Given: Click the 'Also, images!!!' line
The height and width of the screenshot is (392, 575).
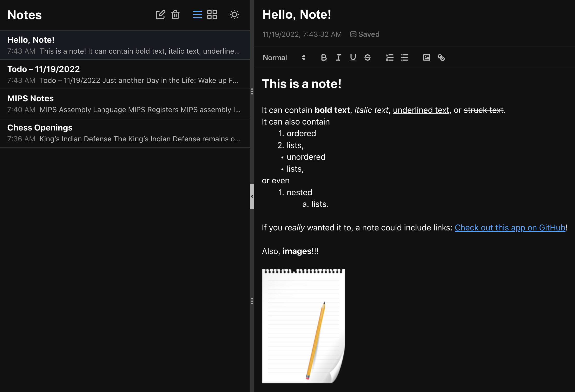Looking at the screenshot, I should click(290, 251).
